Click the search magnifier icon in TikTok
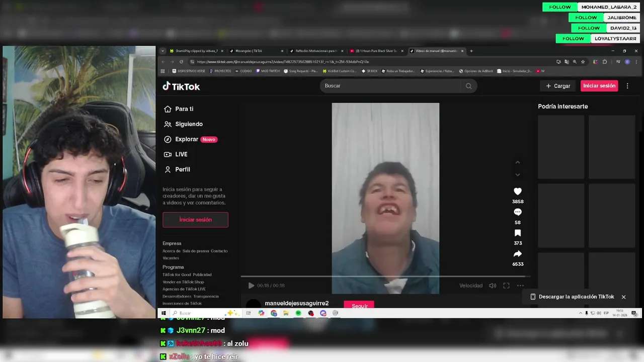 tap(468, 86)
